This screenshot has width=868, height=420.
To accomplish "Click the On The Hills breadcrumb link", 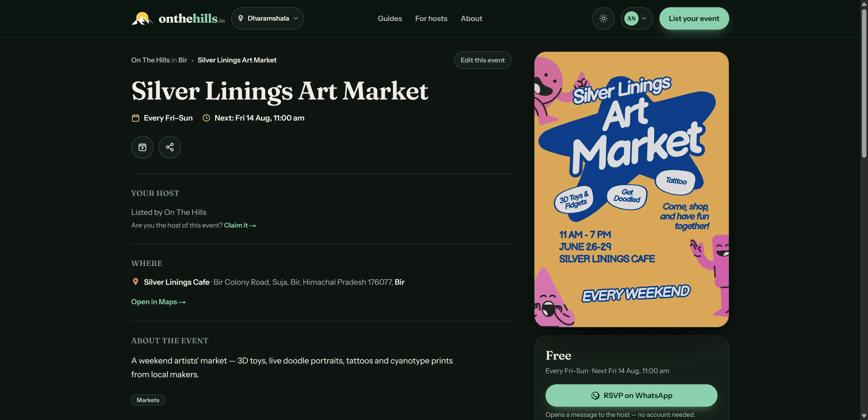I will click(x=150, y=60).
